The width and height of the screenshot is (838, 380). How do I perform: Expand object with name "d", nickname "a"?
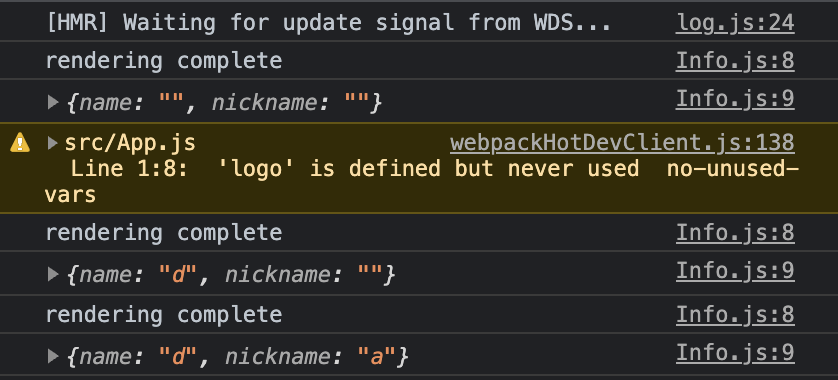click(x=52, y=355)
